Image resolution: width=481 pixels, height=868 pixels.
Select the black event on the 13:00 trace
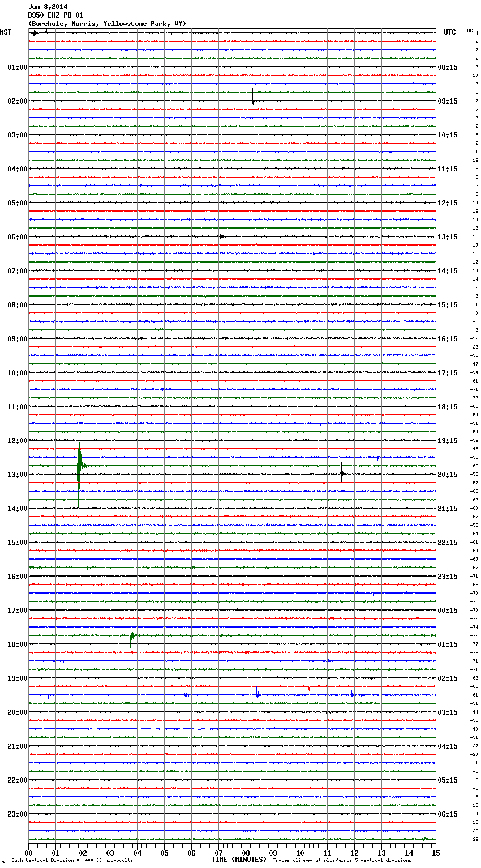click(x=342, y=474)
